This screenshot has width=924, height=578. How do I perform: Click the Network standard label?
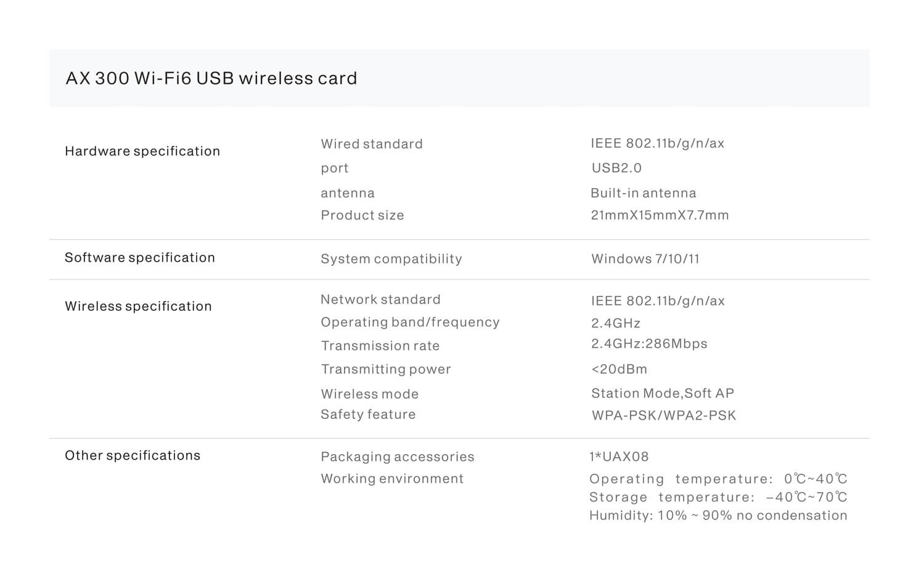coord(380,300)
